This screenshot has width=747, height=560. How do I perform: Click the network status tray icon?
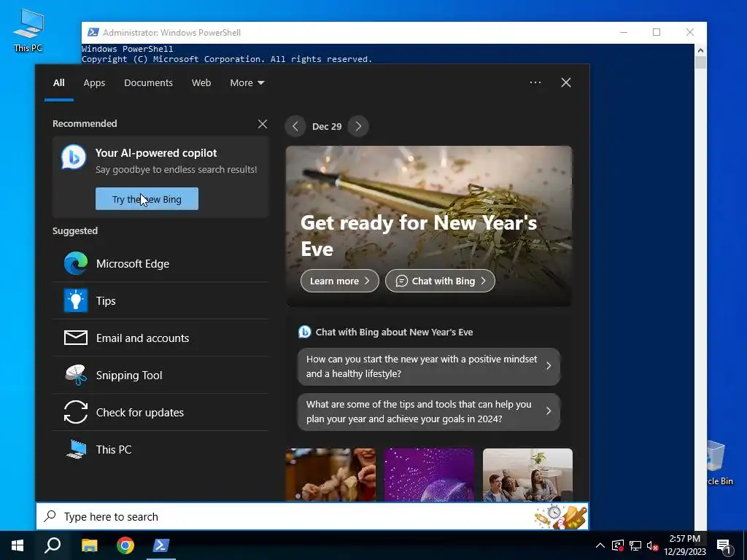coord(635,545)
